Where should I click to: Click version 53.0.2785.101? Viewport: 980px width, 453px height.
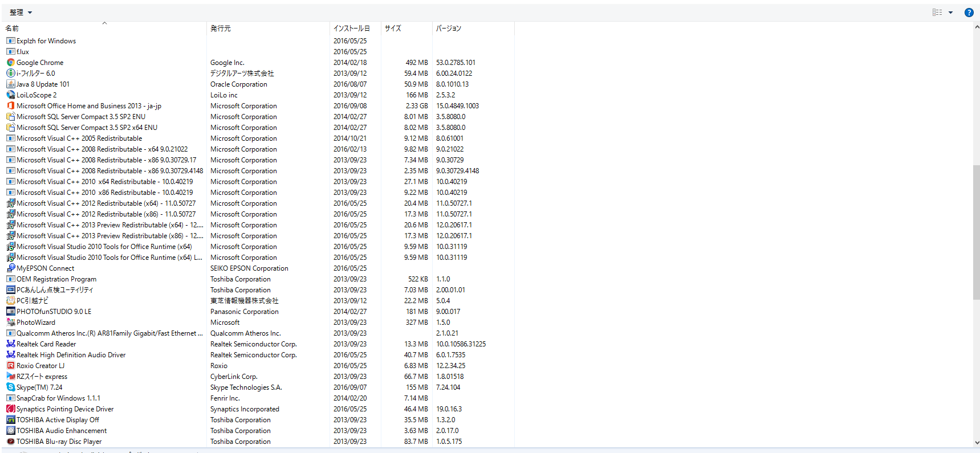click(x=456, y=63)
